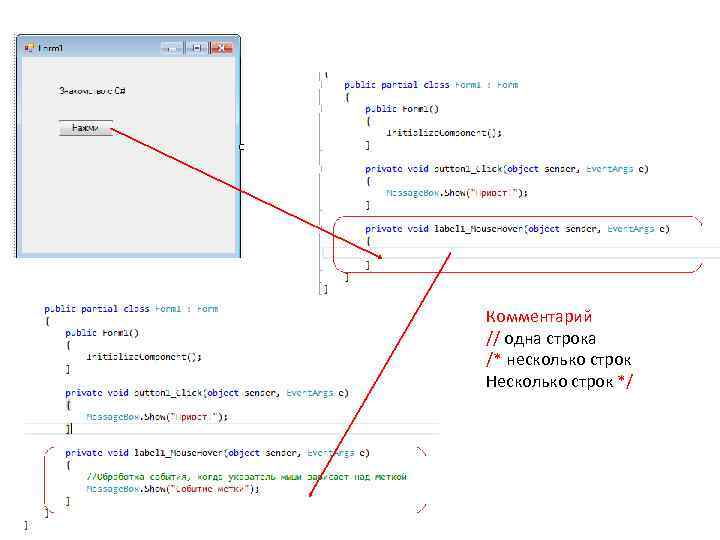The width and height of the screenshot is (720, 540).
Task: Click the Form1 window application icon
Action: 29,48
